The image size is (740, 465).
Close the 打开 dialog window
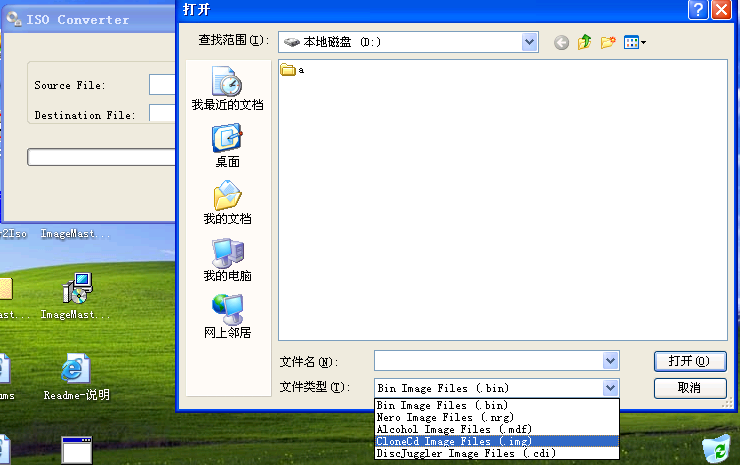click(x=721, y=9)
